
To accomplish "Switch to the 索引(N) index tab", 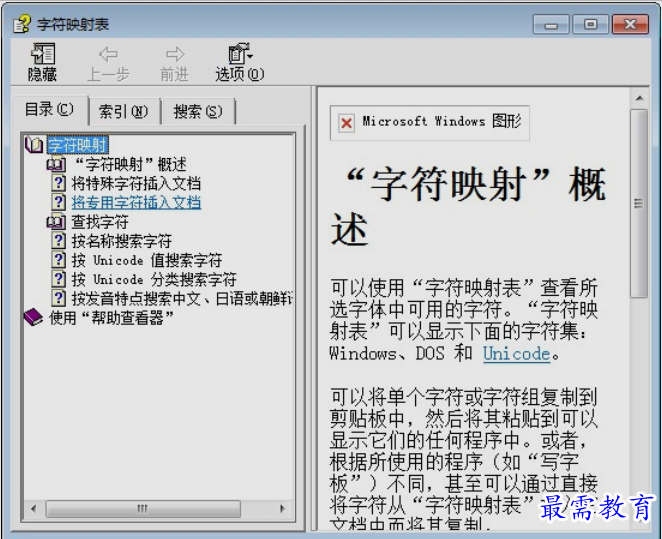I will (x=124, y=111).
